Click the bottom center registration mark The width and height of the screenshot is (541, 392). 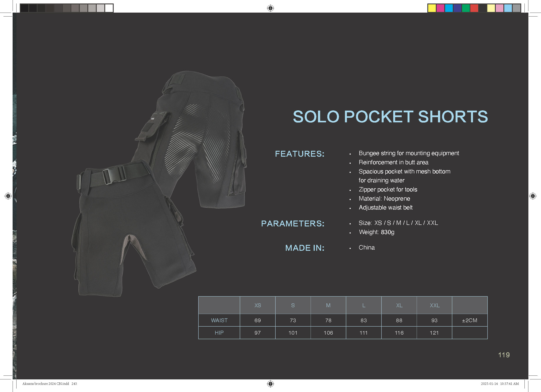click(270, 384)
